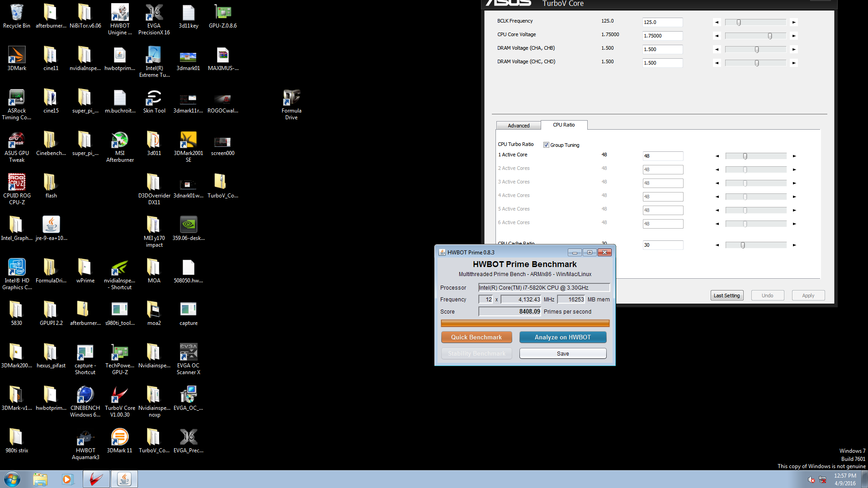Decrease CPU Core Voltage with left arrow
Screen dimensions: 868x488
pos(717,36)
